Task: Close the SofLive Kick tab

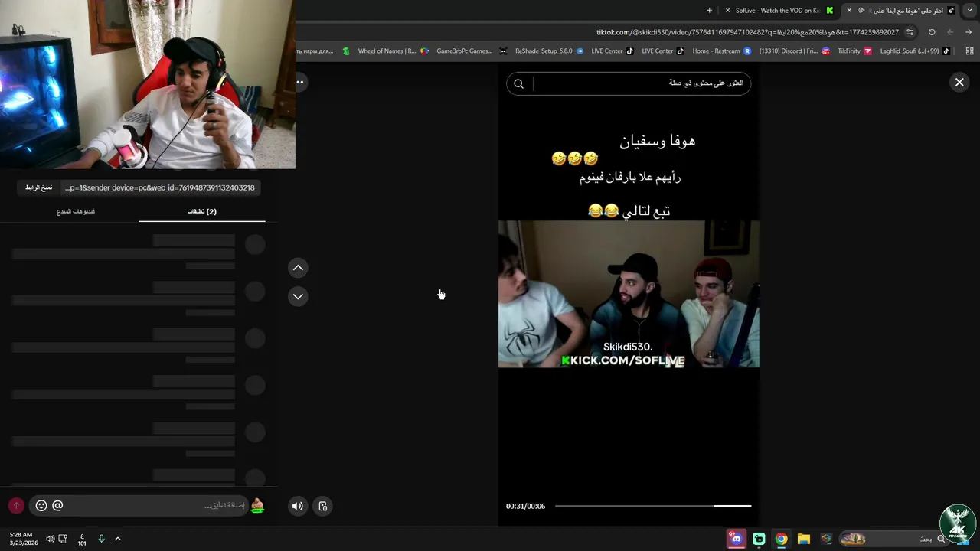Action: [727, 11]
